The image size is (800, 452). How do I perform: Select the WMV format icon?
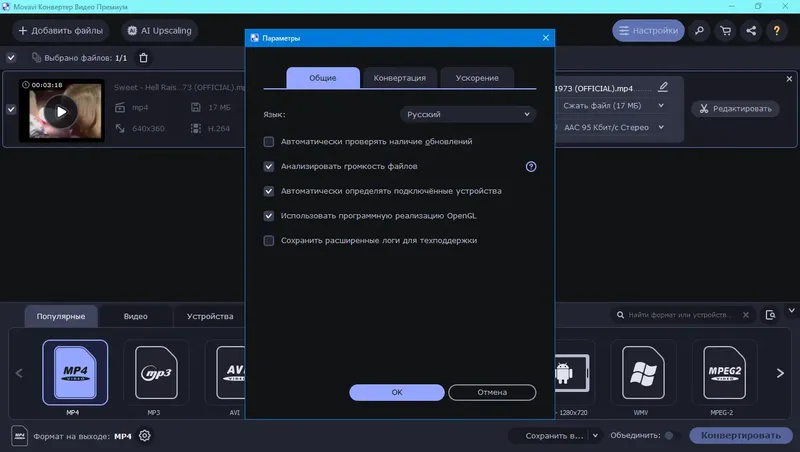point(643,372)
